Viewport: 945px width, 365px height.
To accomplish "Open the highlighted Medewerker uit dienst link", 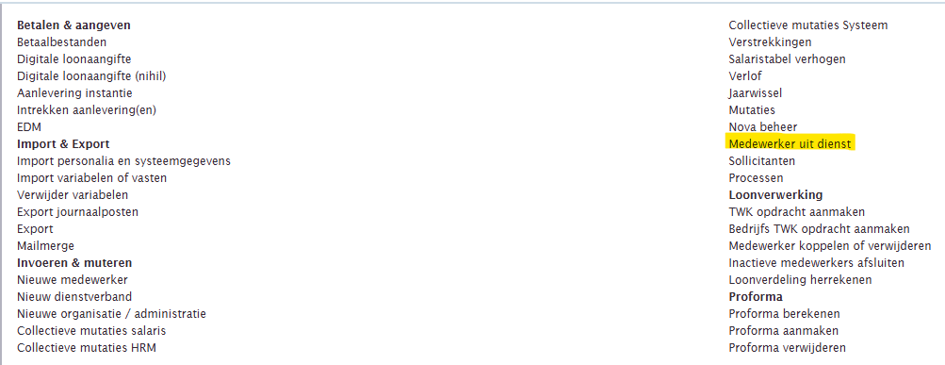I will (790, 144).
